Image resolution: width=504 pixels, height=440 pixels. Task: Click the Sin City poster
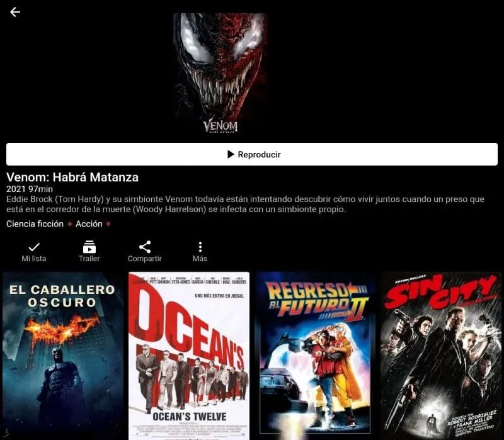440,353
